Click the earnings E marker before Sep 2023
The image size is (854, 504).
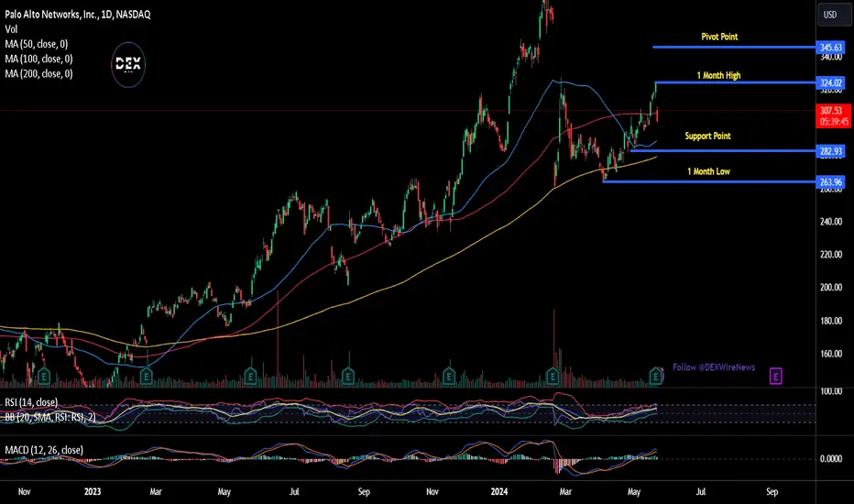click(348, 376)
